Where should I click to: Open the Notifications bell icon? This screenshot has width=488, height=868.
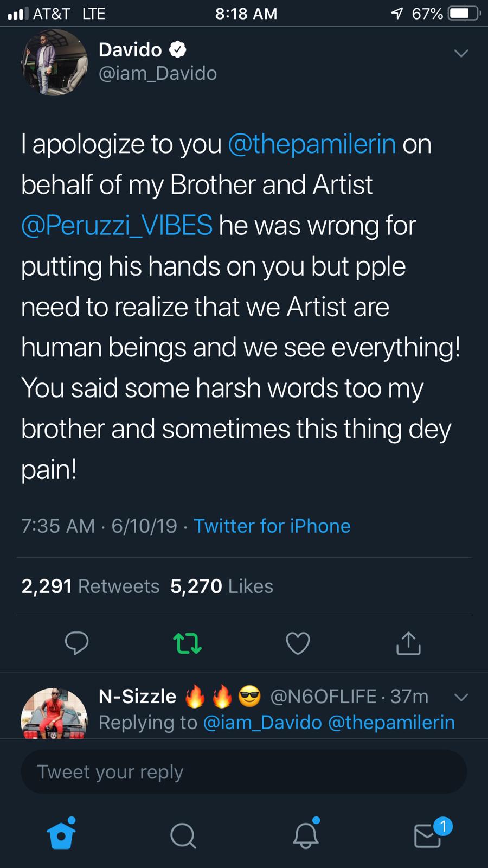point(305,835)
